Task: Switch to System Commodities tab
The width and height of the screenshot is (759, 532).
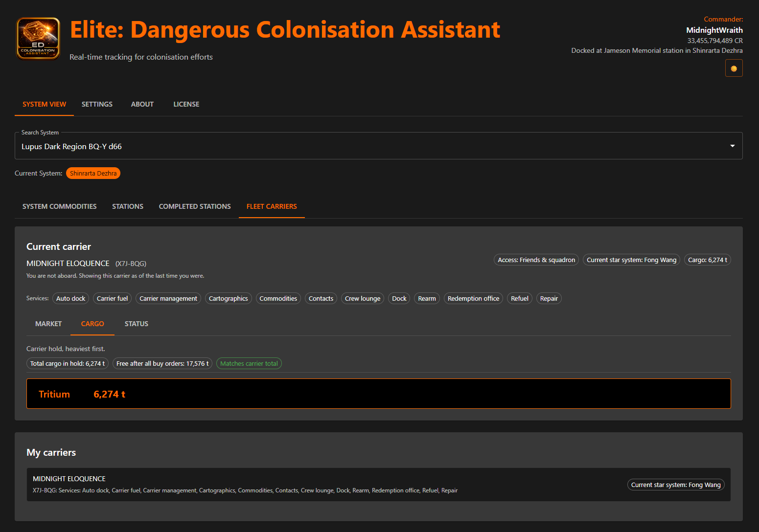Action: 60,206
